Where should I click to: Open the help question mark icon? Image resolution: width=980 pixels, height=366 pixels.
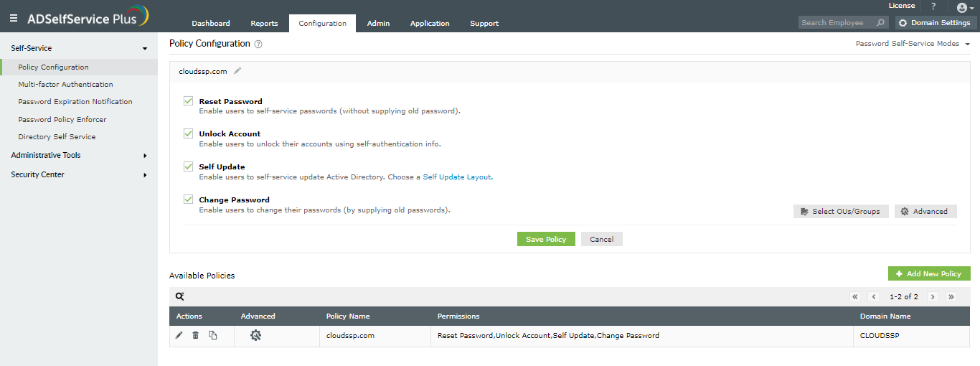coord(933,6)
